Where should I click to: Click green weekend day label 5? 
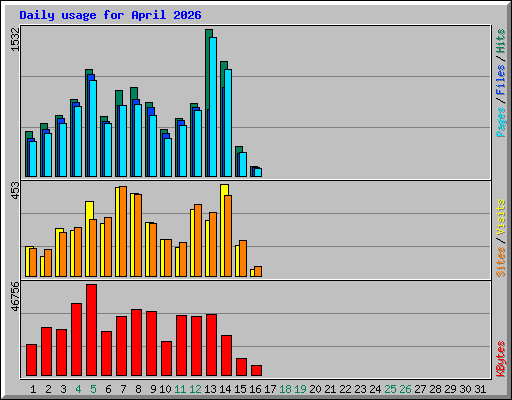[x=93, y=389]
